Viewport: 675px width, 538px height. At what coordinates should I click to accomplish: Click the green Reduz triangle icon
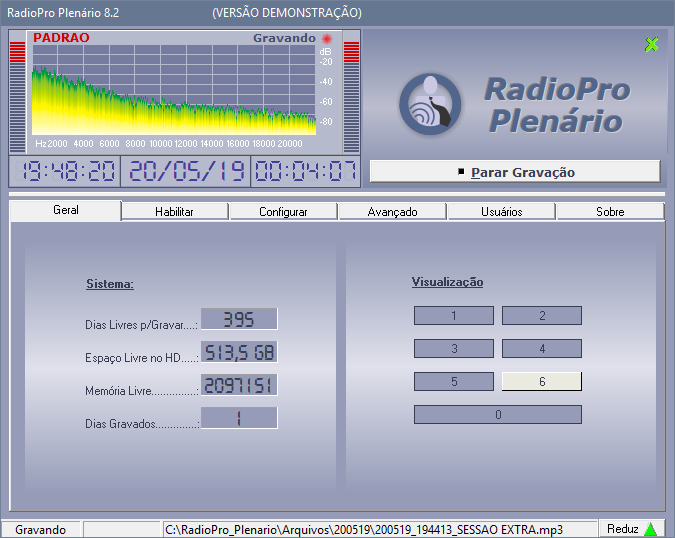coord(650,529)
